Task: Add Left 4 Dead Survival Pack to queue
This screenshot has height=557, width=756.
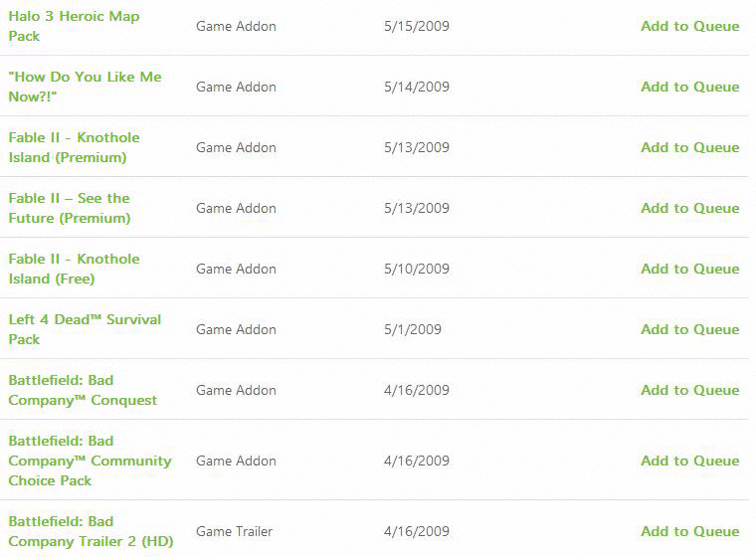Action: point(690,329)
